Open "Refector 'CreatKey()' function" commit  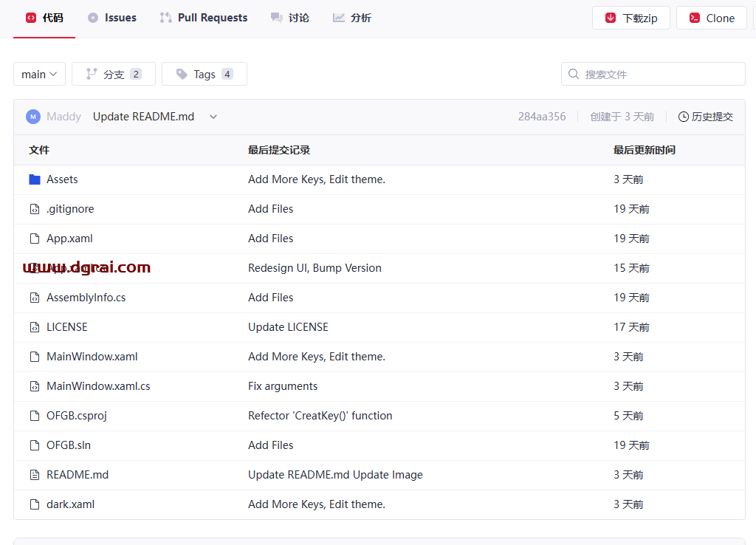[320, 416]
